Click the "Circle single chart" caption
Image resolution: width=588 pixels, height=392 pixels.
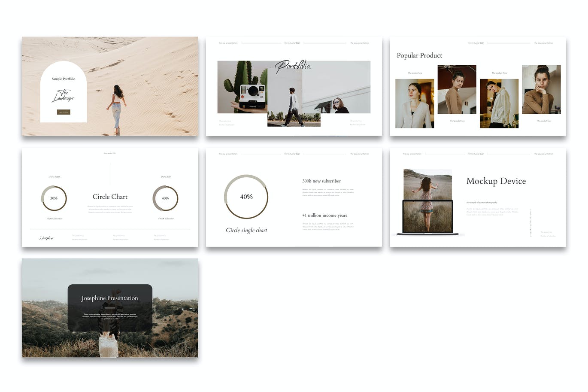point(246,230)
